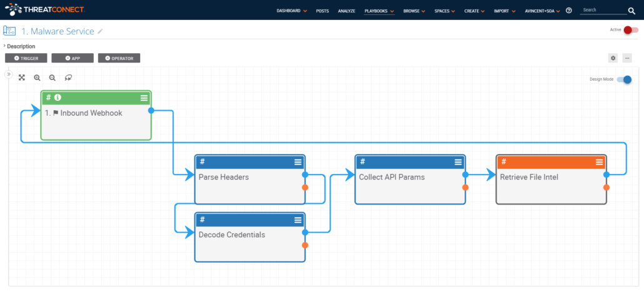Viewport: 644px width, 291px height.
Task: Click the pencil to rename playbook
Action: pyautogui.click(x=100, y=31)
